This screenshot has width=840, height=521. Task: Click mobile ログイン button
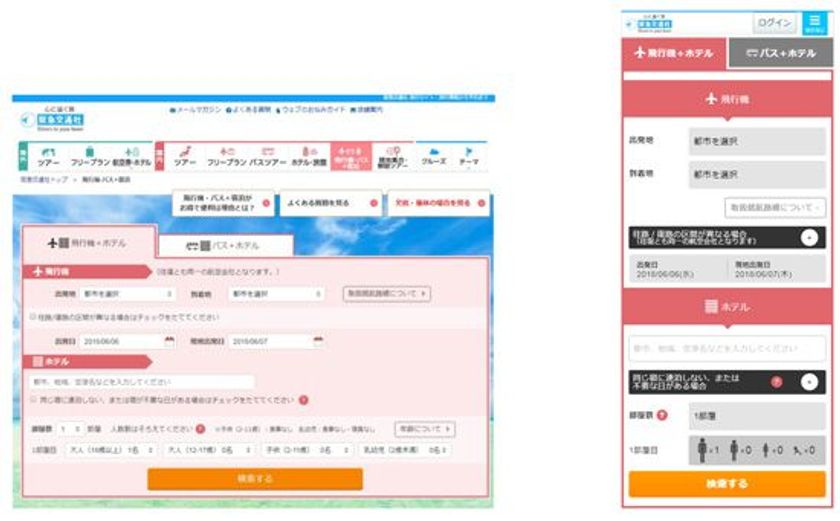point(775,23)
